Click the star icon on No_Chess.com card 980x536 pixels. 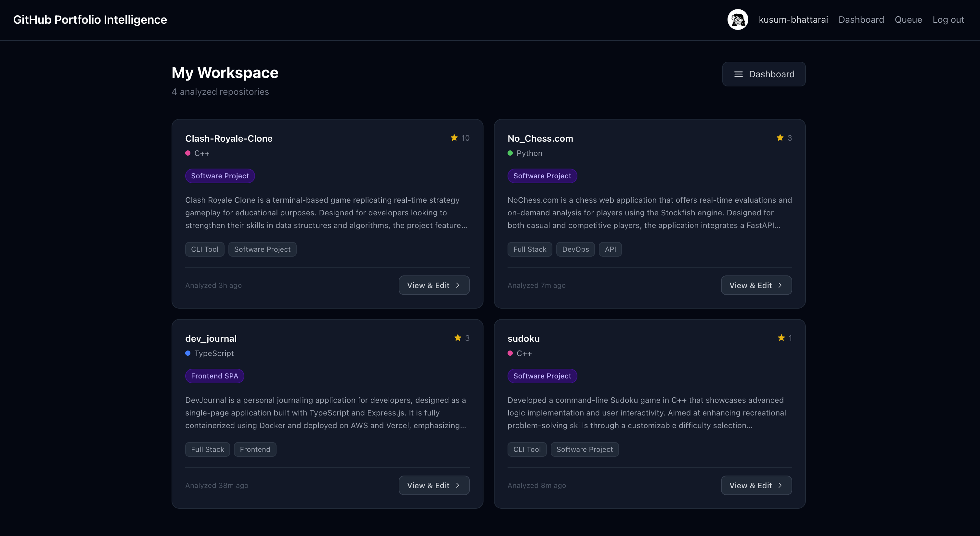[780, 138]
